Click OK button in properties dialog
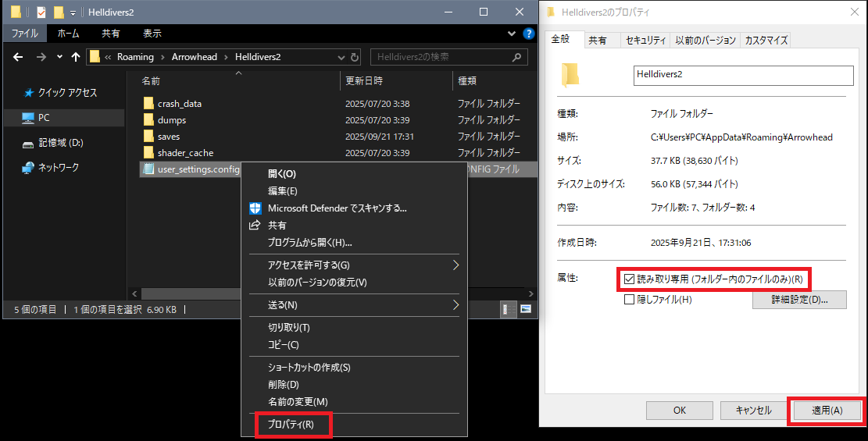The image size is (868, 441). coord(680,411)
